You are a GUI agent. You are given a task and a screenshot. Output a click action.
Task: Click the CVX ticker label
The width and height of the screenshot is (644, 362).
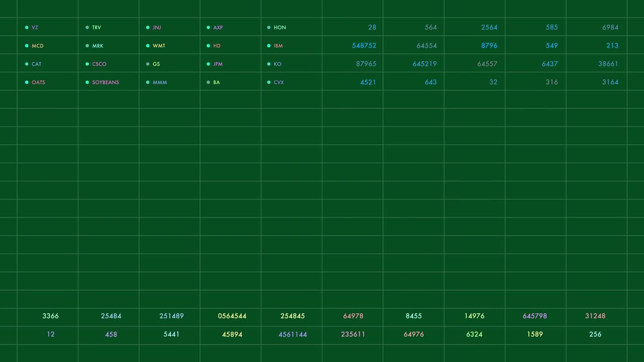point(279,82)
